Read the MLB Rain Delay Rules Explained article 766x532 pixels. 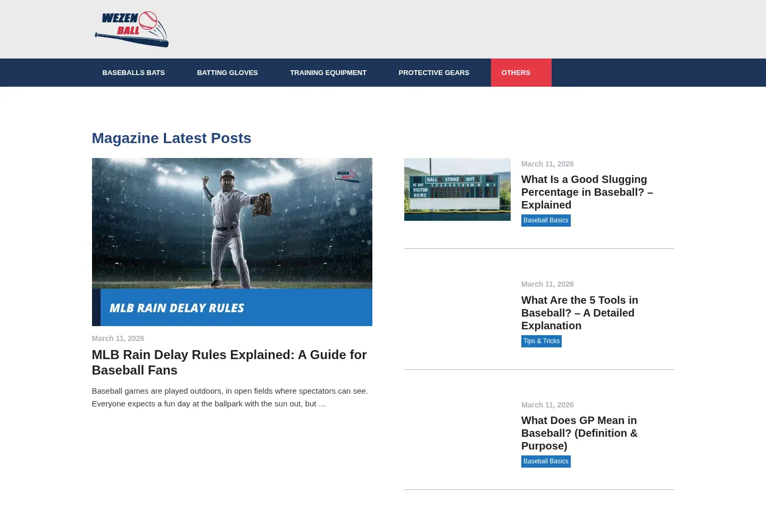(229, 362)
